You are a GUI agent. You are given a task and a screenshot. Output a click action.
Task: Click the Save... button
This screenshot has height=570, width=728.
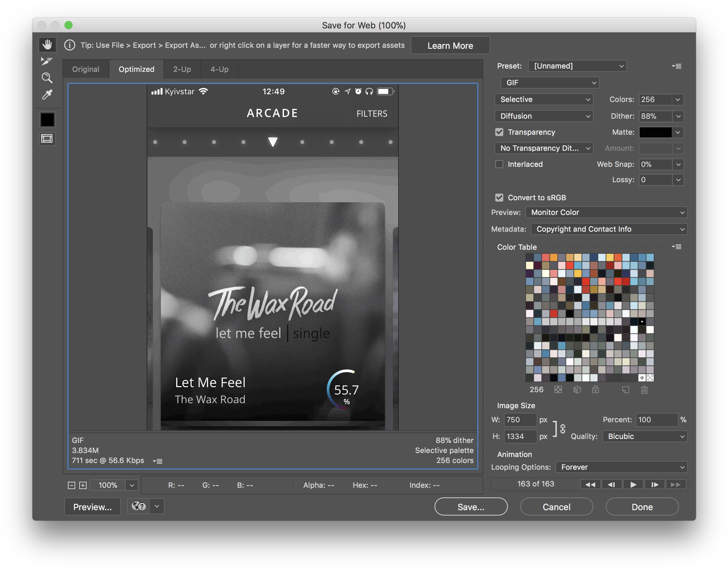[471, 507]
